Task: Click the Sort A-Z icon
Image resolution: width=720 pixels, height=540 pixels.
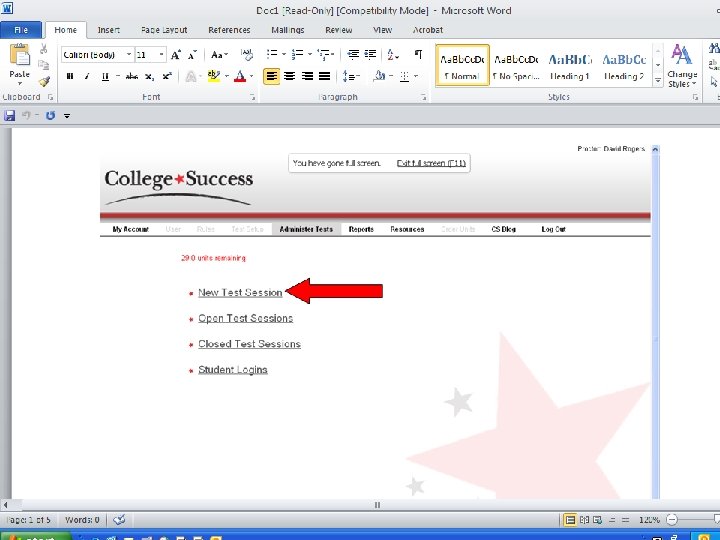Action: (392, 55)
